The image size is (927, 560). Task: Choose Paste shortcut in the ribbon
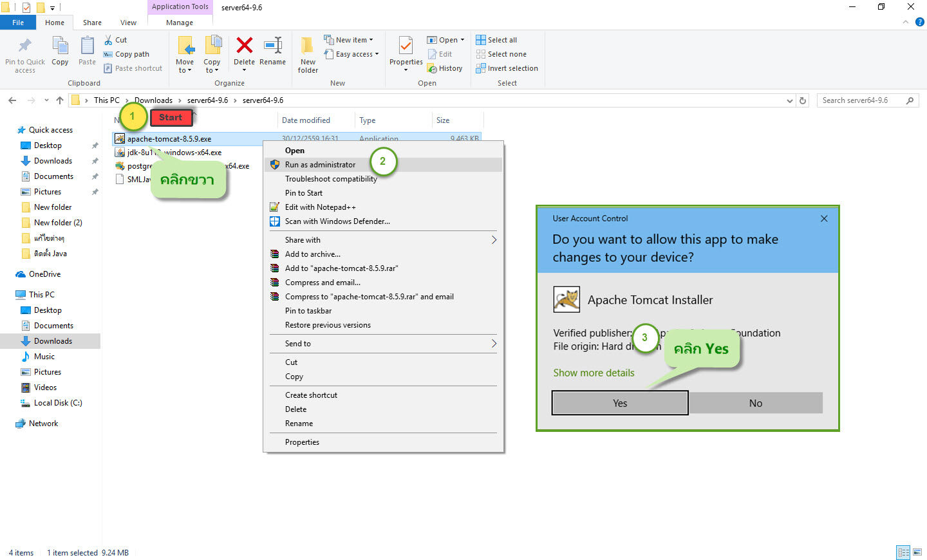click(x=133, y=68)
